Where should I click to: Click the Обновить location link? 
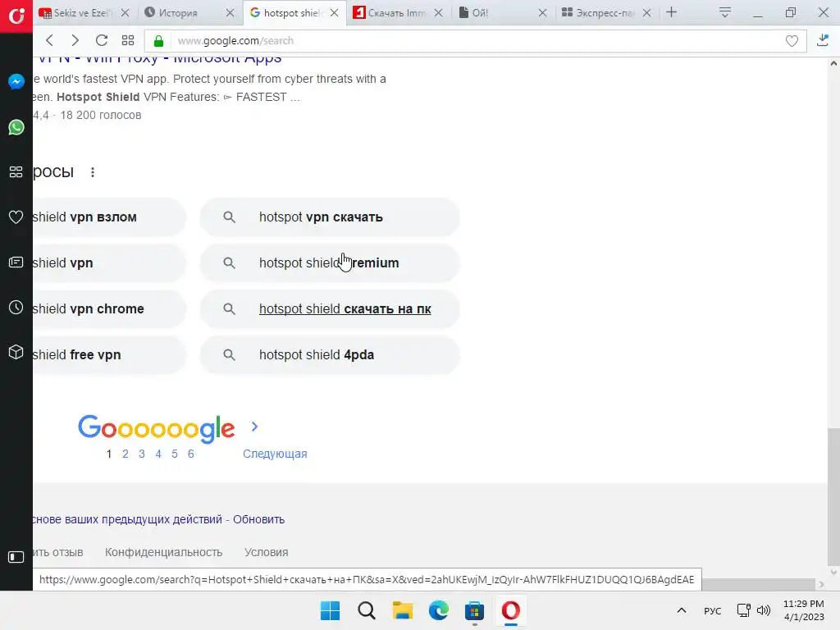(x=258, y=519)
